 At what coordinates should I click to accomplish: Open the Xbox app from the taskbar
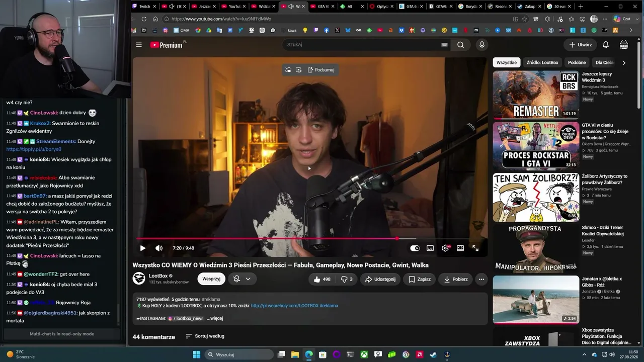[x=364, y=354]
